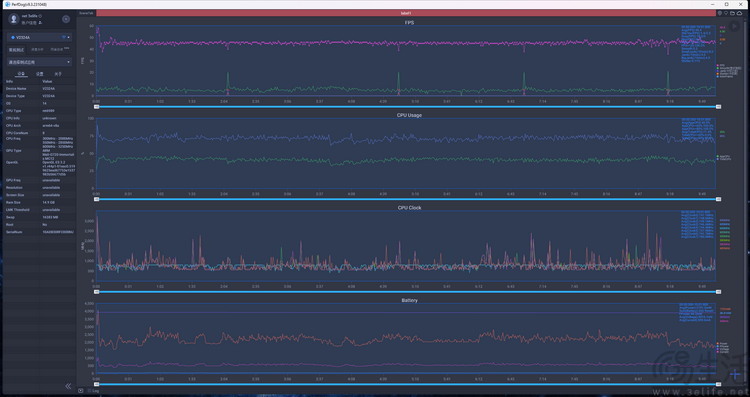Screen dimensions: 750x397
Task: Toggle the FPS legend entry in FPS chart
Action: pos(720,65)
